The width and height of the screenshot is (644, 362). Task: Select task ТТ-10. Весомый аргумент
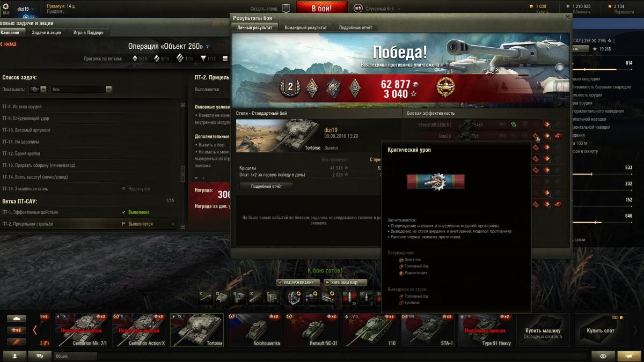89,130
